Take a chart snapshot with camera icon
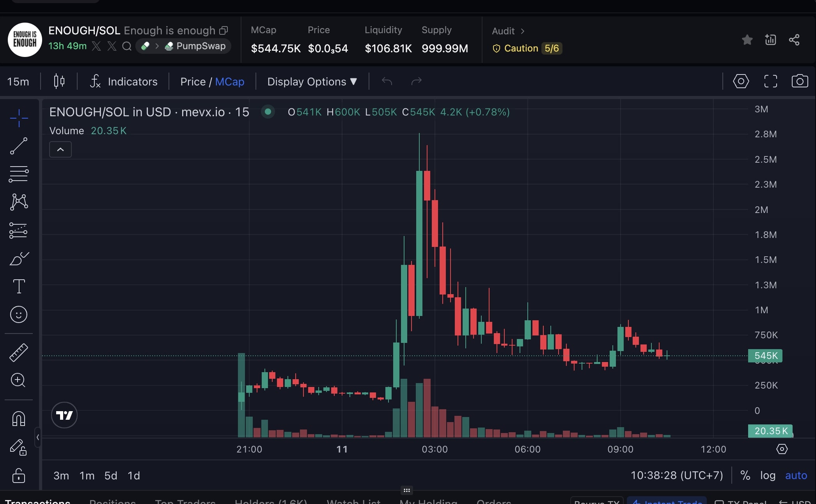Screen dimensions: 816x504 click(800, 81)
